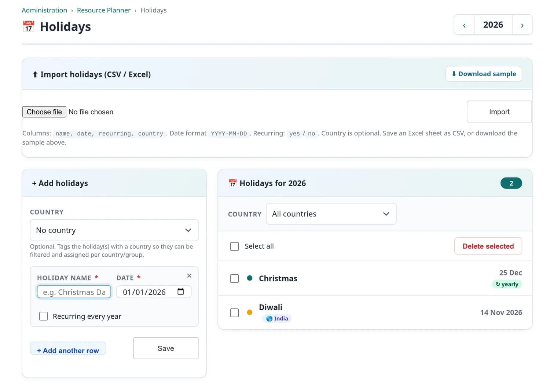Click the 25 Dec date text

pos(510,273)
